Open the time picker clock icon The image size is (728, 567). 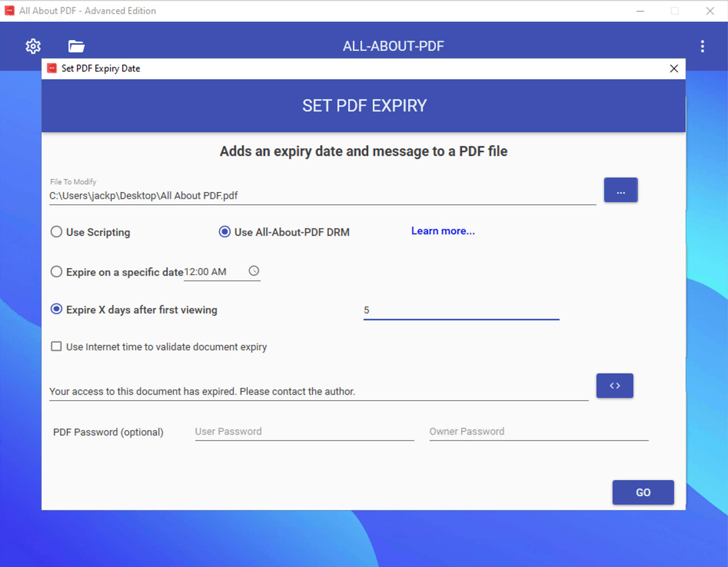(x=254, y=271)
